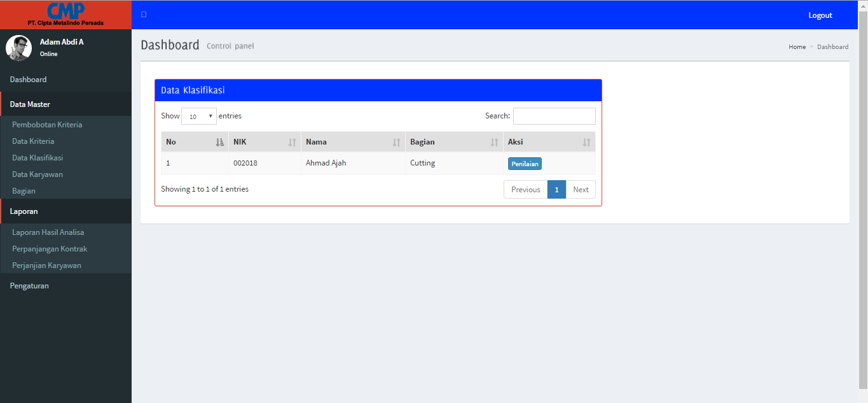Open Pengaturan settings menu
The image size is (868, 403).
tap(65, 286)
